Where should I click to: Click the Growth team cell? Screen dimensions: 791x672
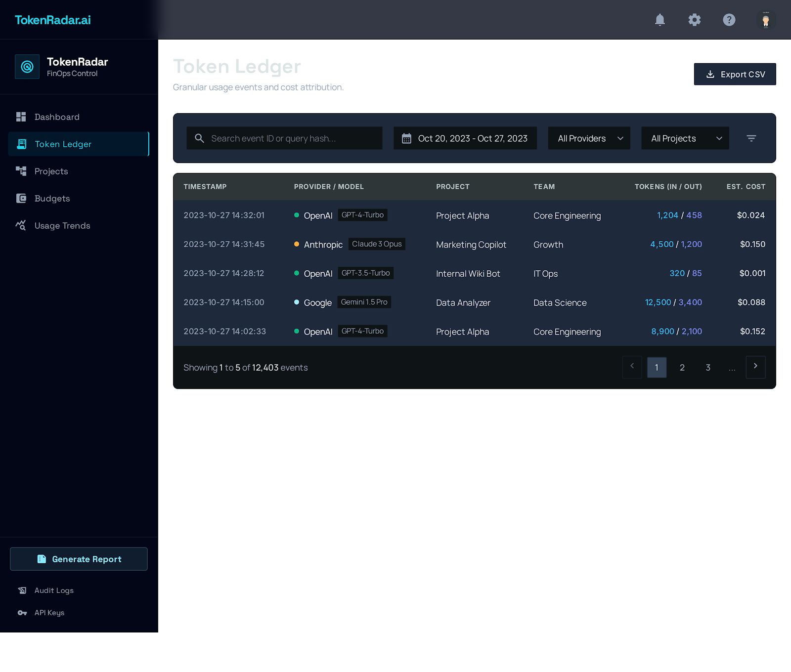click(548, 245)
